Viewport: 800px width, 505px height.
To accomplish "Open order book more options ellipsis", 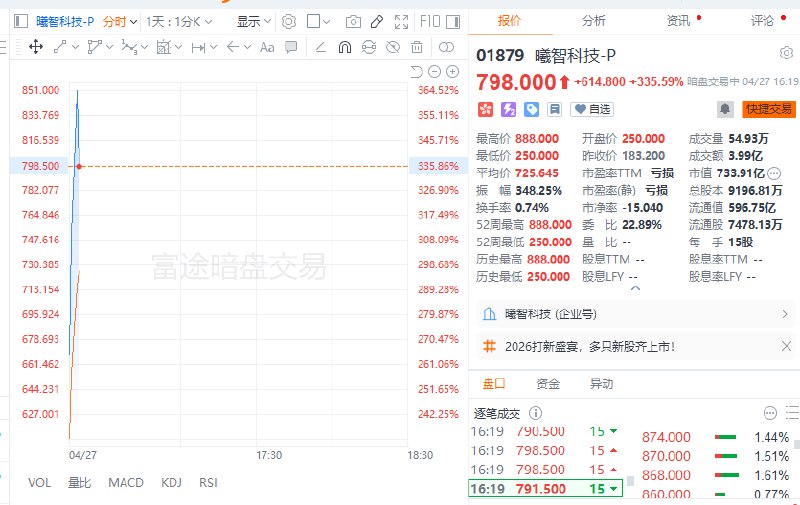I will click(x=770, y=413).
